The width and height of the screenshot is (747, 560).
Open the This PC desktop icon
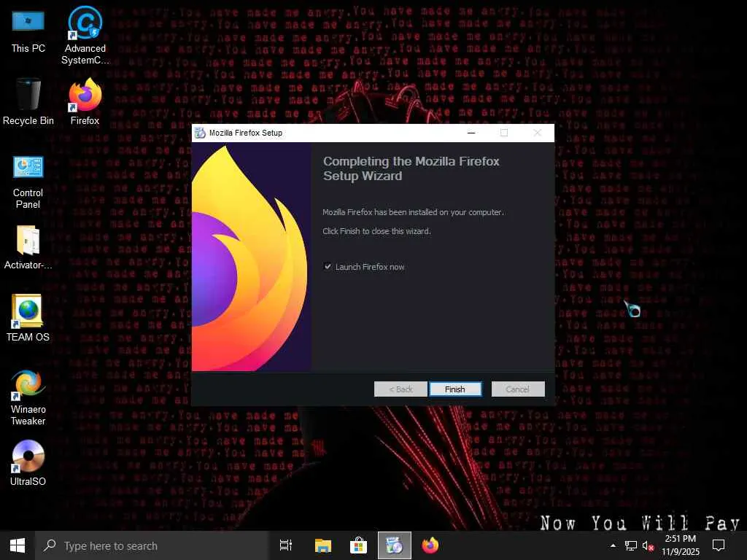pyautogui.click(x=28, y=29)
